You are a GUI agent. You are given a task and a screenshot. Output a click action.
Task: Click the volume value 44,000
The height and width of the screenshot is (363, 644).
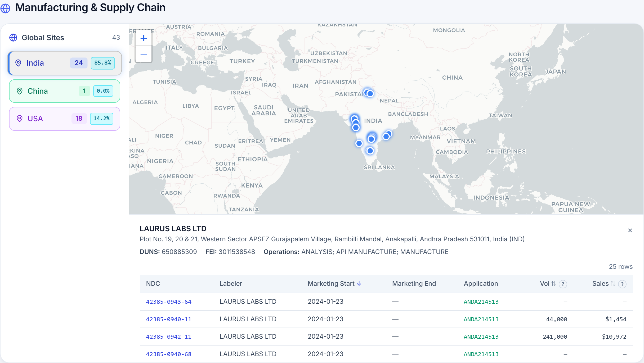click(556, 319)
